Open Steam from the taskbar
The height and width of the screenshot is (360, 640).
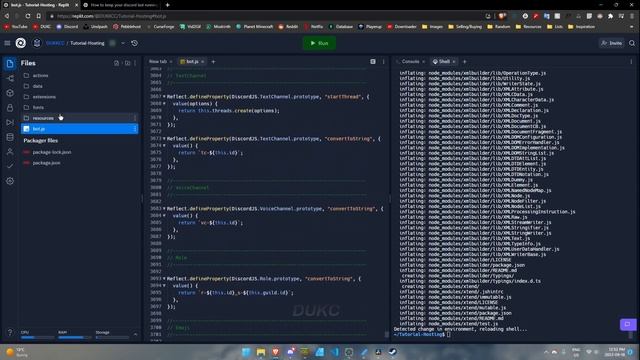393,352
